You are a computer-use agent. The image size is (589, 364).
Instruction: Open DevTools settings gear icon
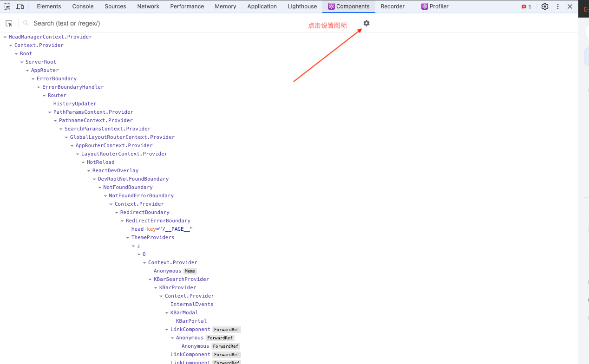(x=545, y=6)
